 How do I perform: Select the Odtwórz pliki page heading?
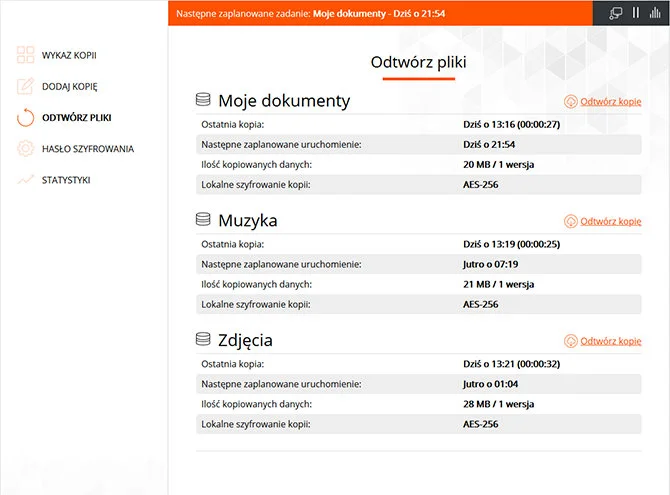click(418, 62)
